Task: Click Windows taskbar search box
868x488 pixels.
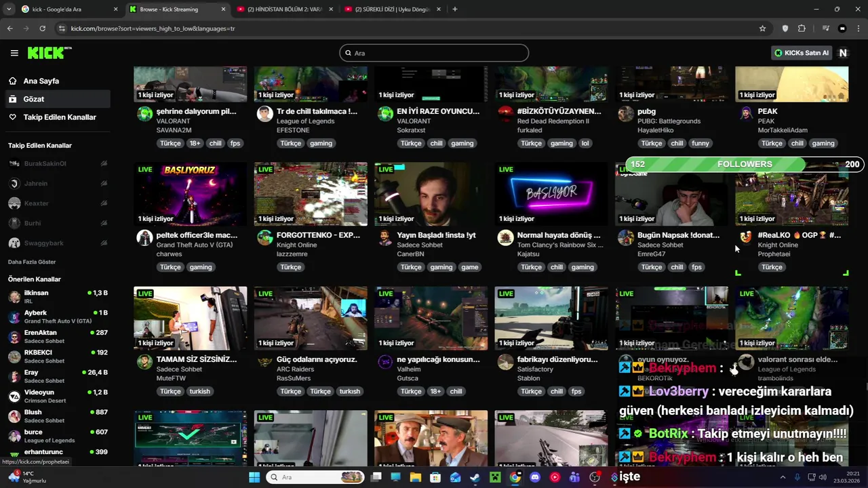Action: [315, 477]
